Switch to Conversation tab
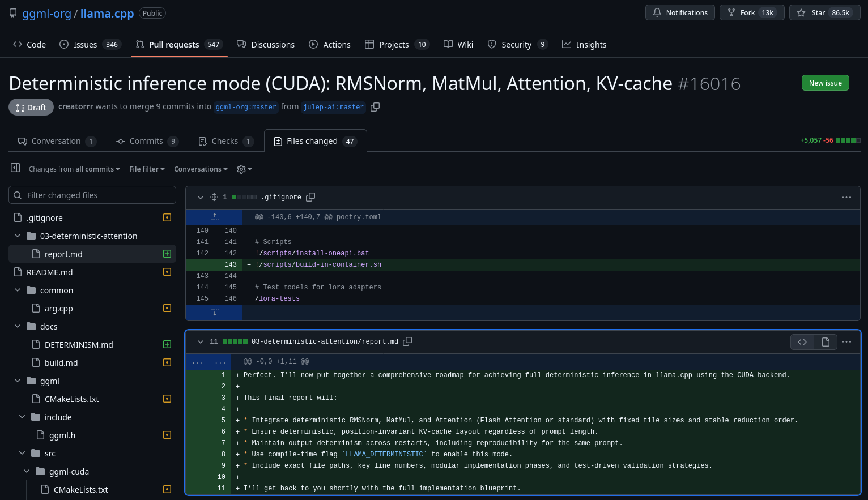This screenshot has width=868, height=500. click(57, 141)
